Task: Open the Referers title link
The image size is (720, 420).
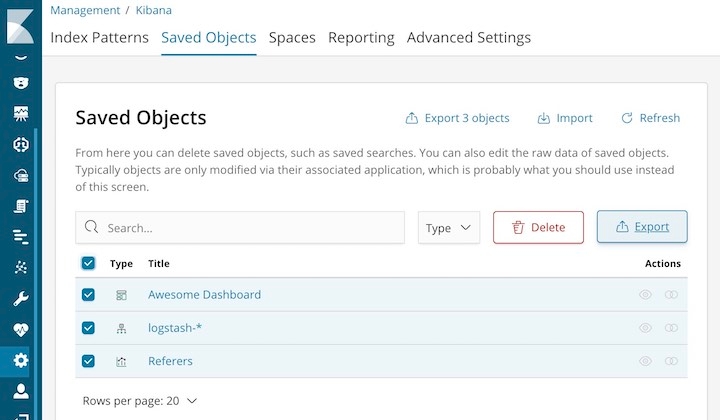Action: coord(170,361)
